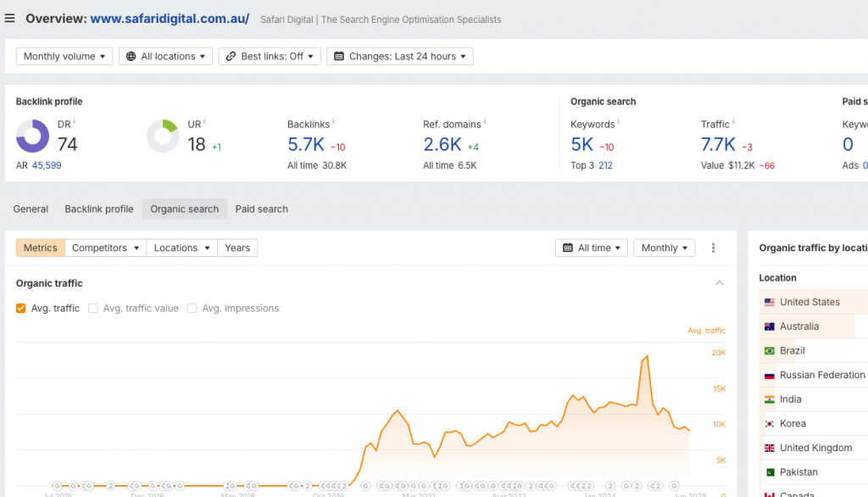Switch to the Paid search tab
Screen dimensions: 868x497
click(x=261, y=209)
